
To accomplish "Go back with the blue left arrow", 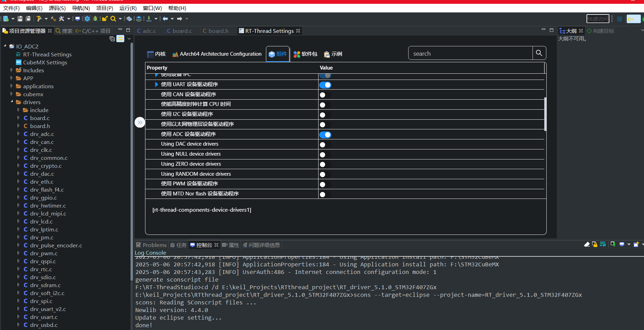I will tap(166, 19).
